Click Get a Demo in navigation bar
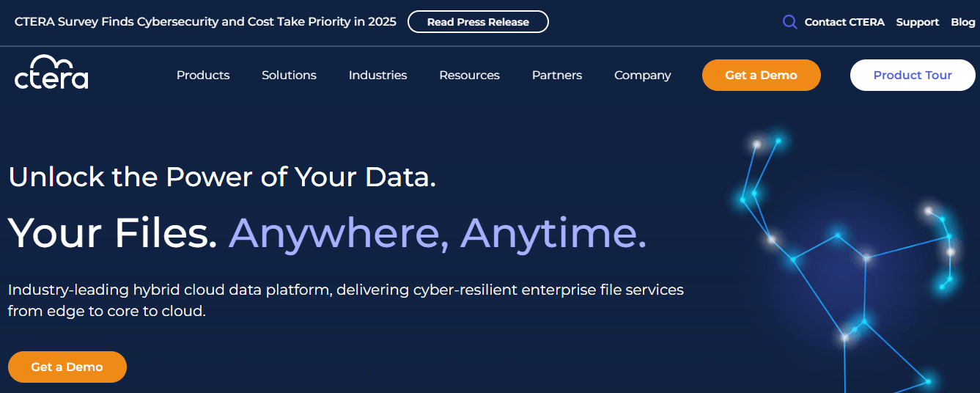 pos(761,75)
